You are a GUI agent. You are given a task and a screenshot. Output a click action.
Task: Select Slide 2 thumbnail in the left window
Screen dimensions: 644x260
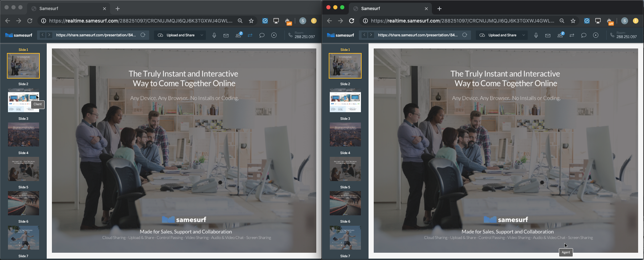tap(24, 100)
